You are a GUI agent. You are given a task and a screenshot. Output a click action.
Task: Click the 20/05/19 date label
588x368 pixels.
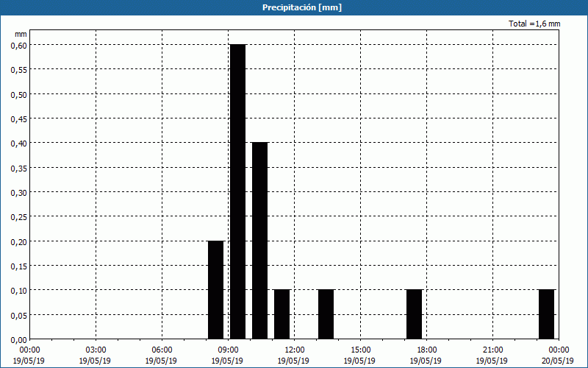(x=558, y=361)
